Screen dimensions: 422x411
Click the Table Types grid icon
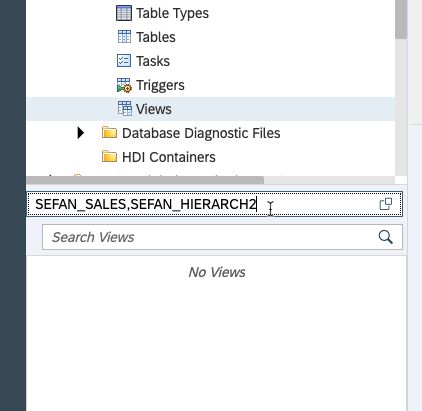click(x=124, y=13)
